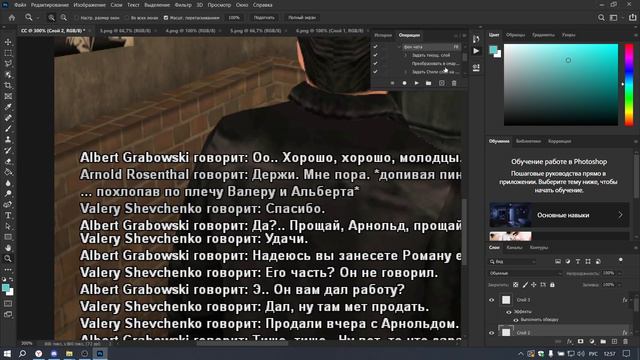Create a new layer
This screenshot has width=640, height=360.
click(x=614, y=341)
